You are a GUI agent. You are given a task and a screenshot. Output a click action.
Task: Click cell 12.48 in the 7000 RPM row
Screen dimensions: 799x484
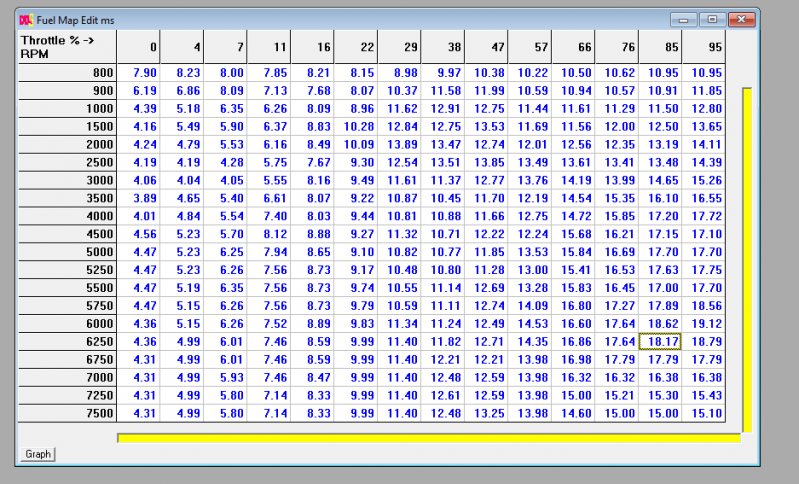(x=443, y=378)
